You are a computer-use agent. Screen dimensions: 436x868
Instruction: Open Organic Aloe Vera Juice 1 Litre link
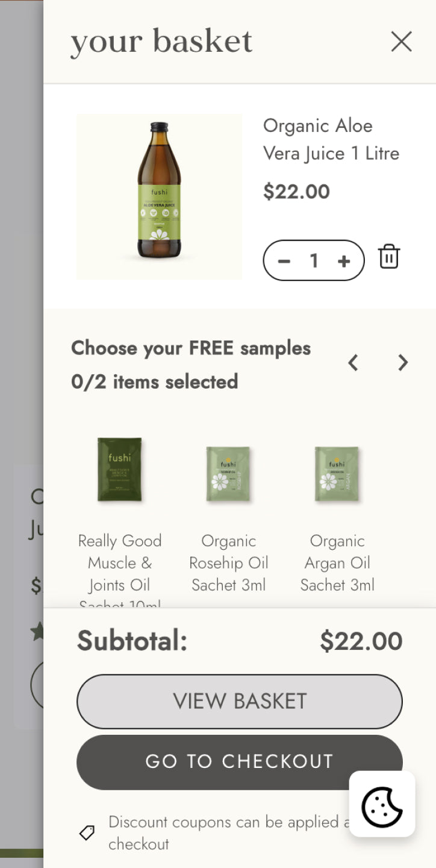coord(331,139)
